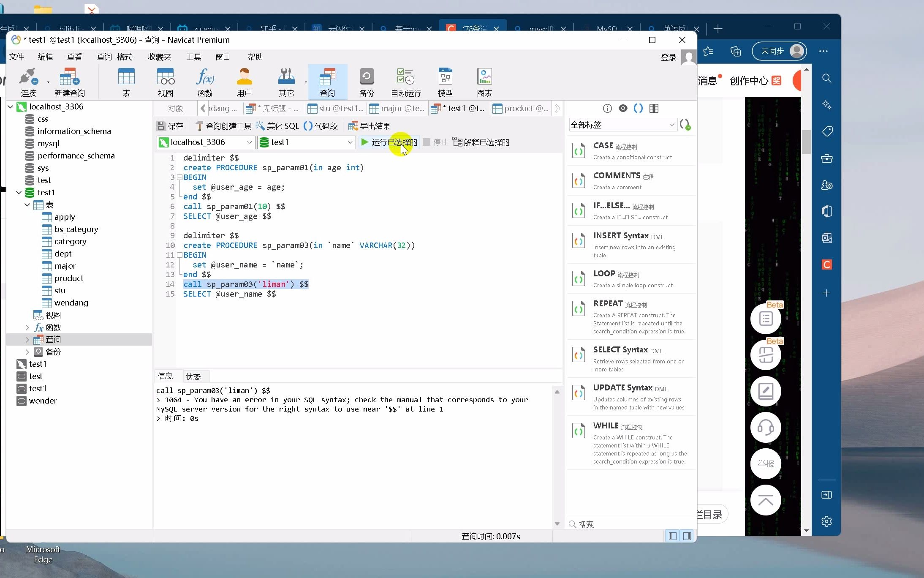The height and width of the screenshot is (578, 924).
Task: Select the Backup icon in toolbar
Action: [x=365, y=81]
